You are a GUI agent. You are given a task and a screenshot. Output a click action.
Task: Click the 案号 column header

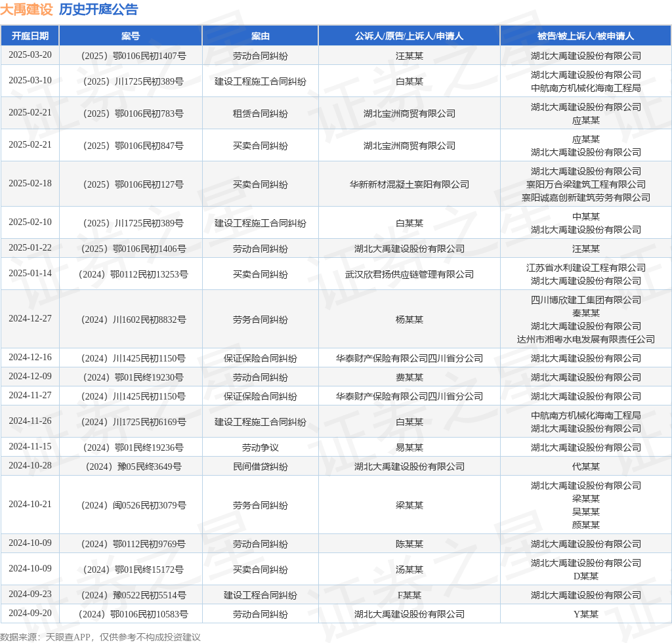coord(131,36)
